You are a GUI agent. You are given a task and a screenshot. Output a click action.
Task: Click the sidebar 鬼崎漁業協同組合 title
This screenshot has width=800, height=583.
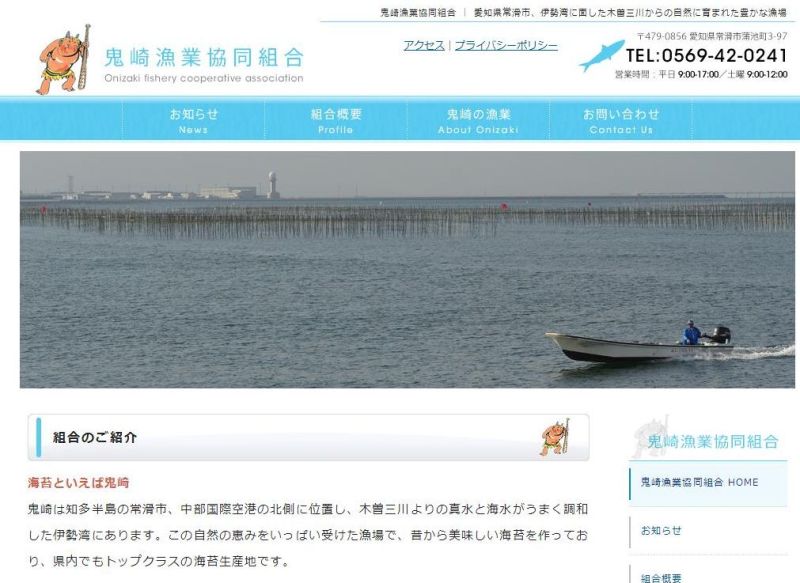coord(713,442)
